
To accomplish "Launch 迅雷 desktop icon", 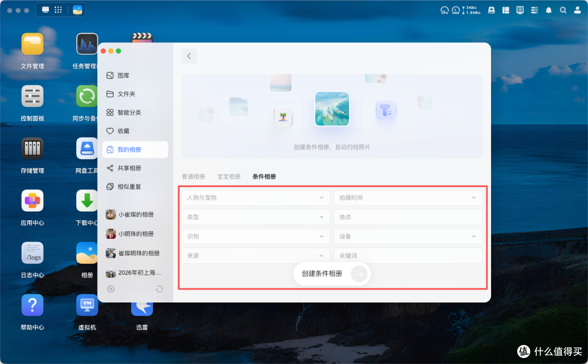I will pyautogui.click(x=142, y=309).
